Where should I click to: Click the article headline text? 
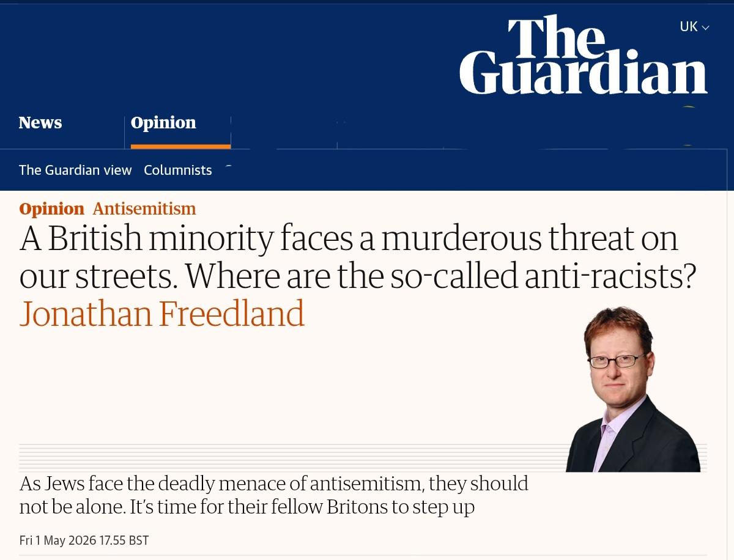pyautogui.click(x=358, y=257)
